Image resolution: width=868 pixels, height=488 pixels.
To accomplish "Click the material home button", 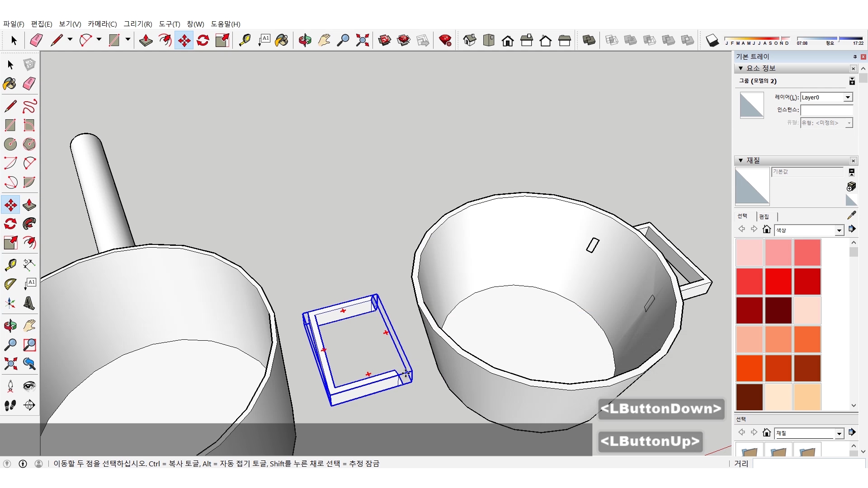I will click(x=766, y=230).
